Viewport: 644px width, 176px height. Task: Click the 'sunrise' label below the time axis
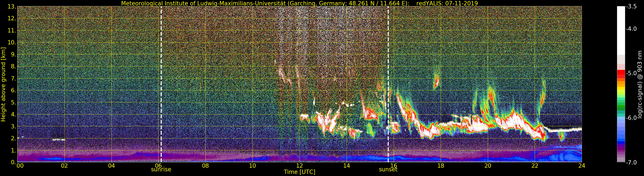[161, 169]
